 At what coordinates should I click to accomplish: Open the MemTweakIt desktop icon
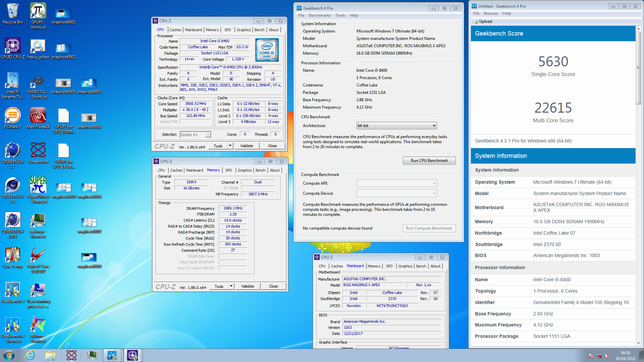tap(38, 118)
